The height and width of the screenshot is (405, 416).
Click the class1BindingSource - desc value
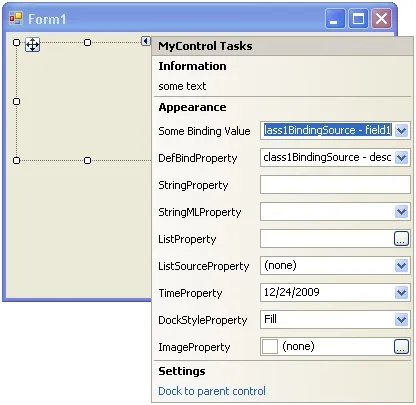327,157
